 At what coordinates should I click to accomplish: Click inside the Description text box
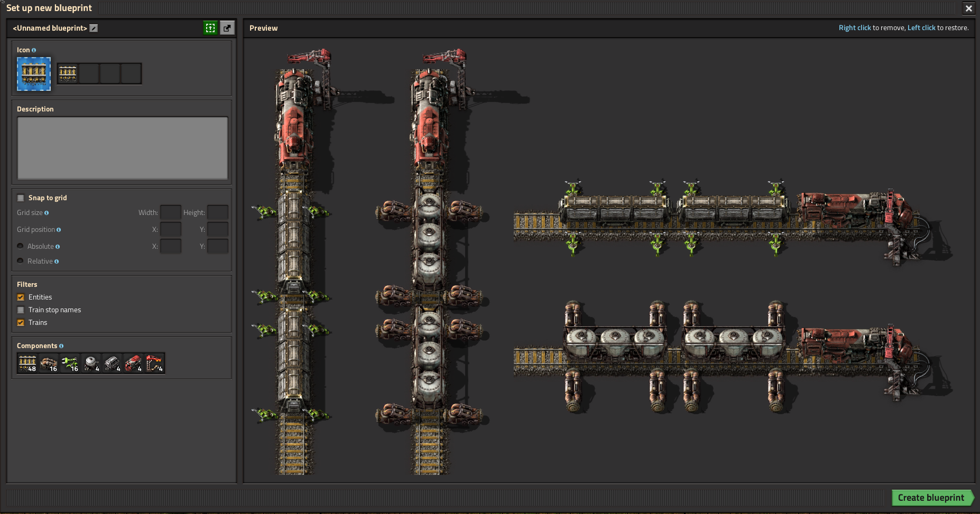pyautogui.click(x=123, y=148)
